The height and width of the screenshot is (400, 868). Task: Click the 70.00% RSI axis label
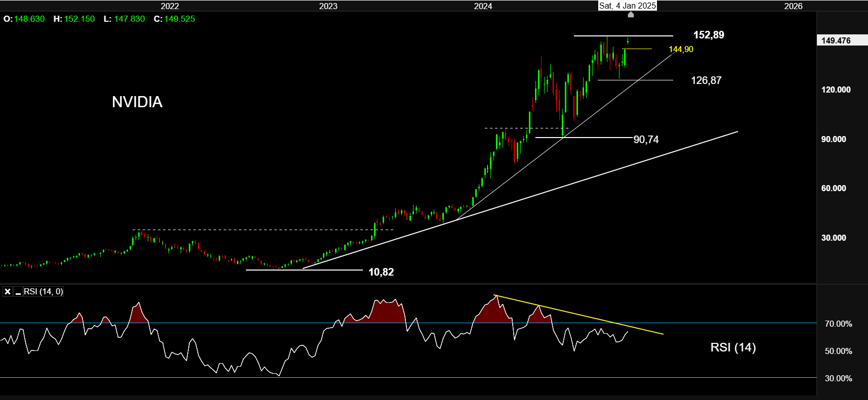tap(839, 324)
